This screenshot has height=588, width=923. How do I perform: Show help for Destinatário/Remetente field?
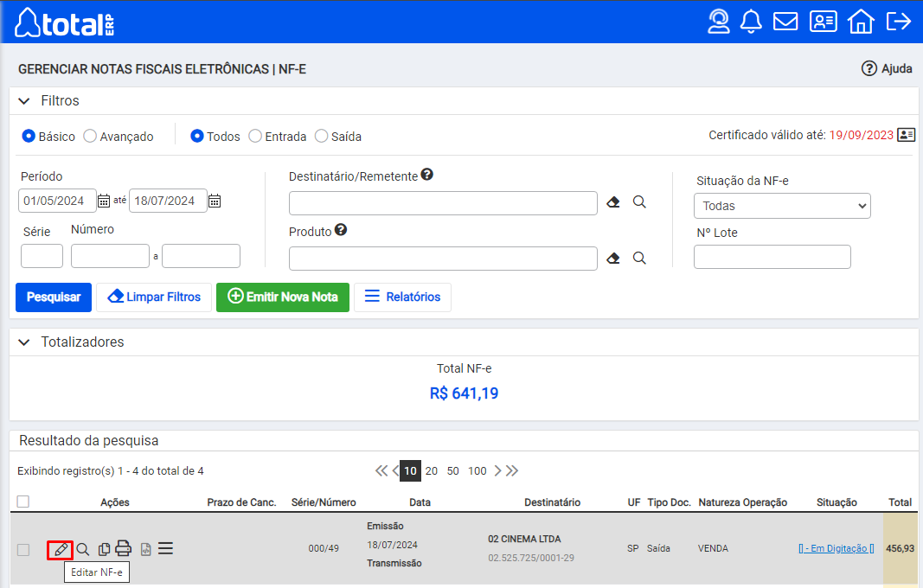coord(426,174)
